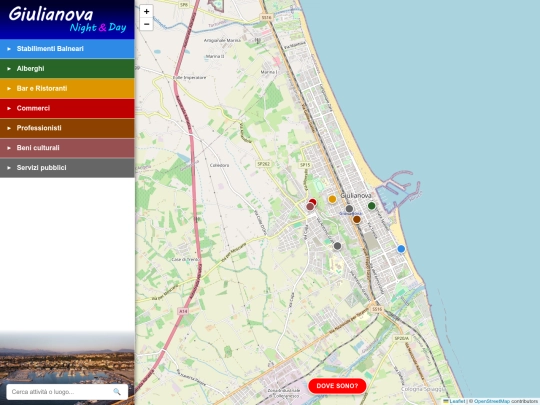Open Beni culturali category
540x405 pixels.
pyautogui.click(x=67, y=148)
